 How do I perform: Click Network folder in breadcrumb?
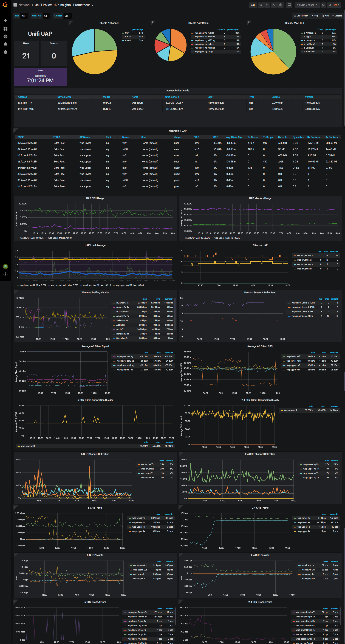24,5
